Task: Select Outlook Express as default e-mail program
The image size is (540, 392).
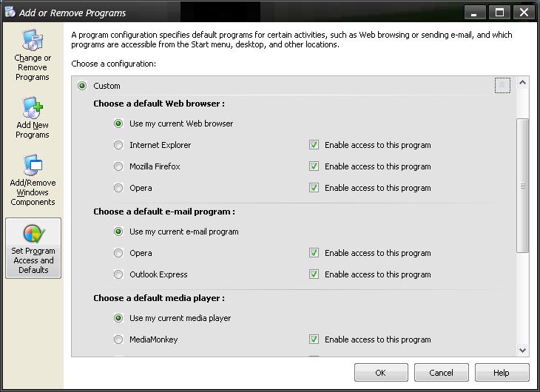Action: coord(118,274)
